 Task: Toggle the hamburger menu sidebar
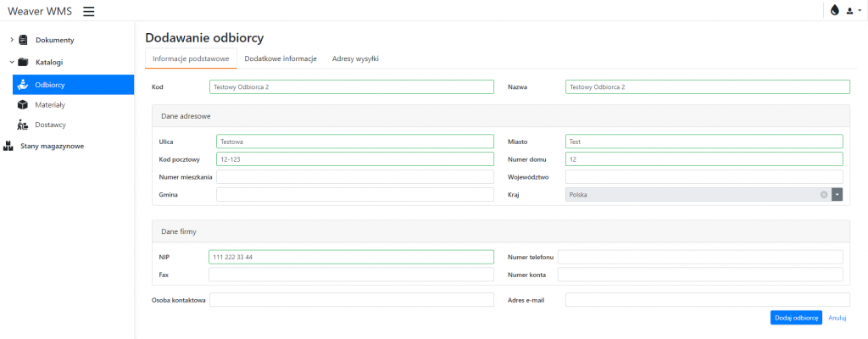[88, 11]
